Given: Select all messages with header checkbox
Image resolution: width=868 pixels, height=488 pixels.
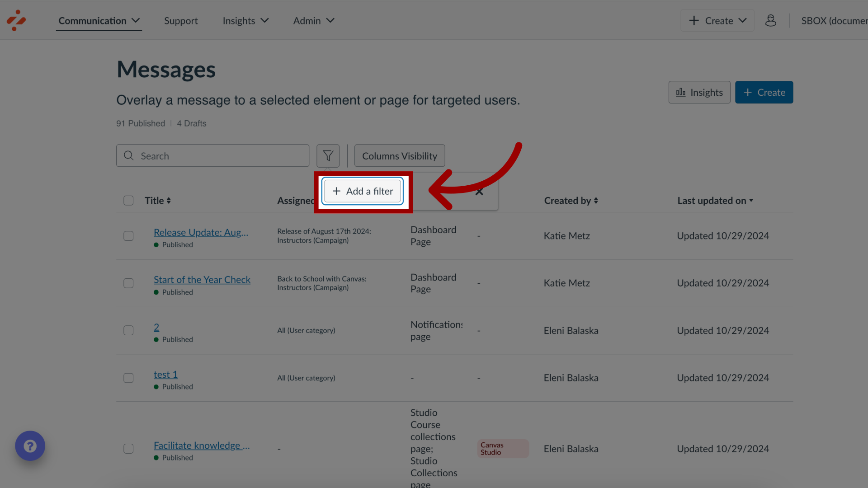Looking at the screenshot, I should pos(128,201).
